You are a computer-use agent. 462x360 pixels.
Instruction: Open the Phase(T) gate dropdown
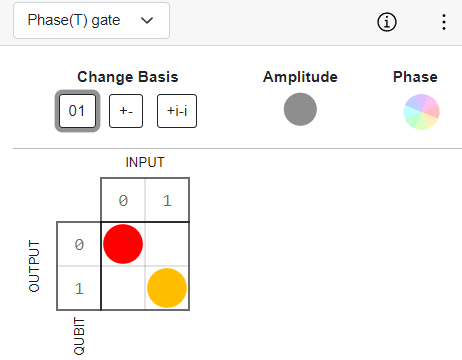[91, 21]
